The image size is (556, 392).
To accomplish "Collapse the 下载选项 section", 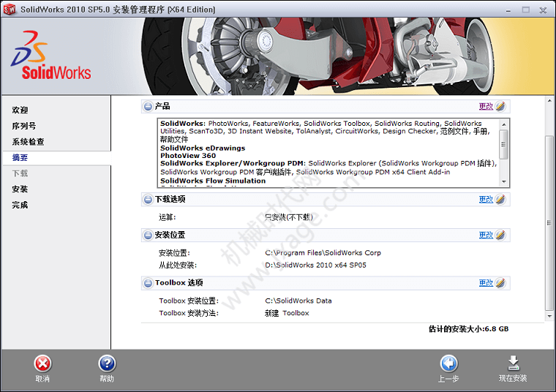I will pyautogui.click(x=148, y=200).
